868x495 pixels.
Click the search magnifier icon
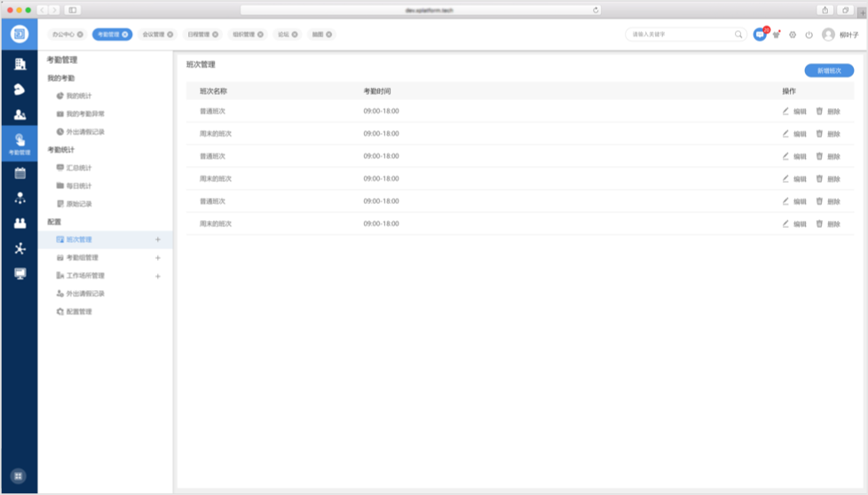click(738, 35)
